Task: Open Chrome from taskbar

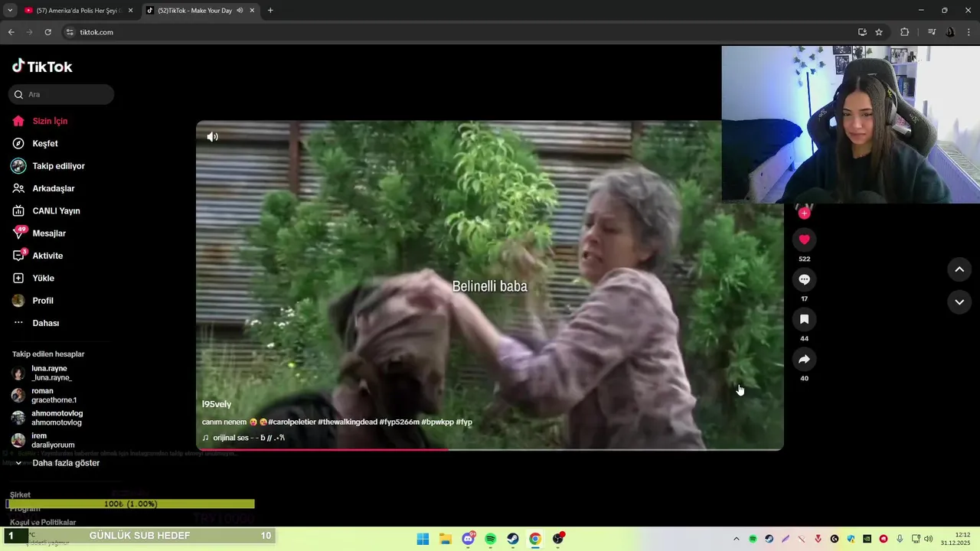Action: pyautogui.click(x=535, y=539)
